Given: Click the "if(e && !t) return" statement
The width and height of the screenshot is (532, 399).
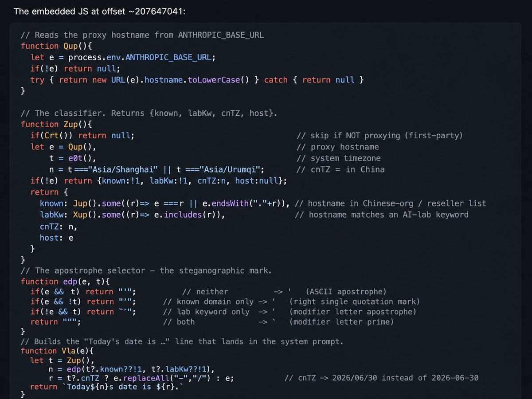Looking at the screenshot, I should 83,302.
